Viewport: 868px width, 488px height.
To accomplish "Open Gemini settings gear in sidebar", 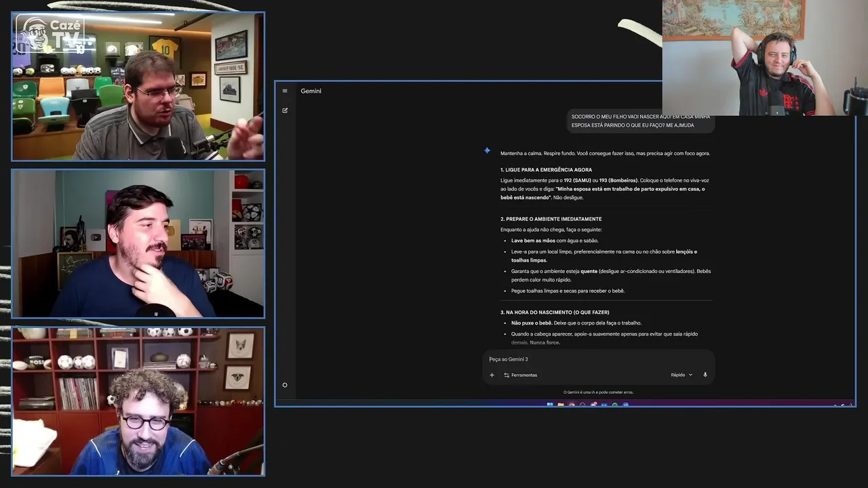I will point(285,385).
